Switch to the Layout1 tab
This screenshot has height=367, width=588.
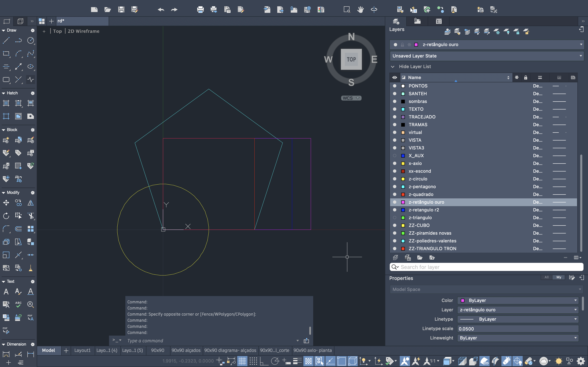pyautogui.click(x=82, y=350)
